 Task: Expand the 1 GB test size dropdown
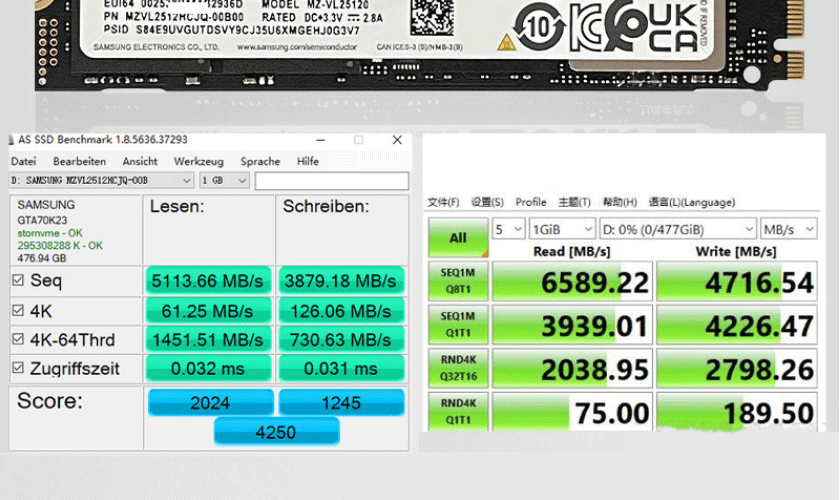pos(224,181)
